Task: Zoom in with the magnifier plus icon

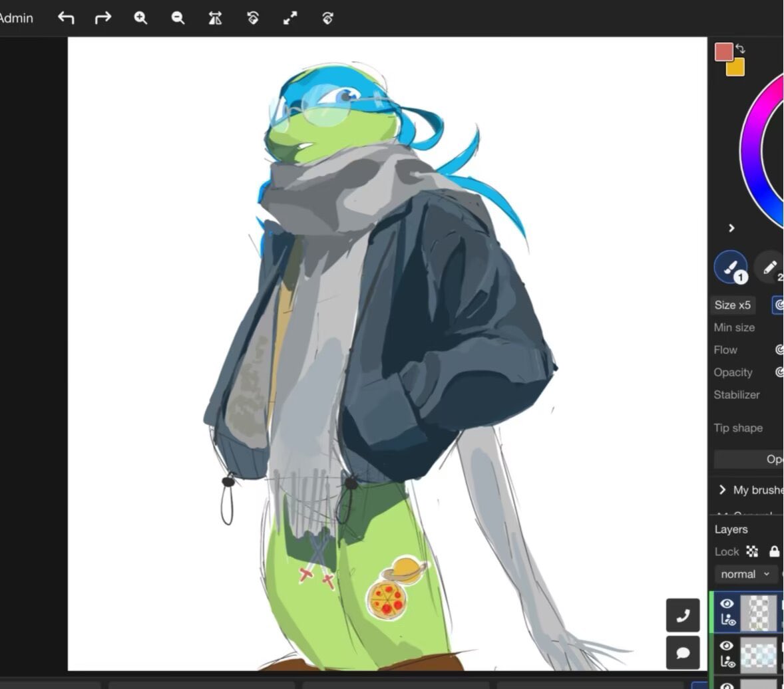Action: 140,18
